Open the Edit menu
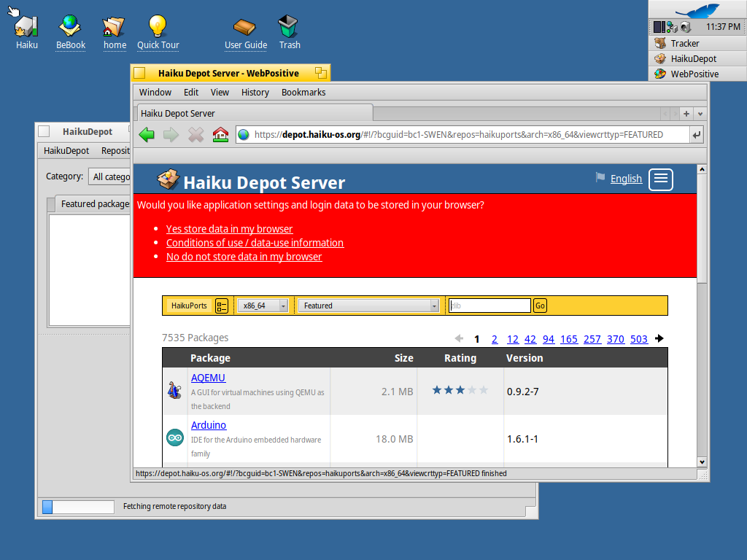Image resolution: width=747 pixels, height=560 pixels. pos(191,93)
